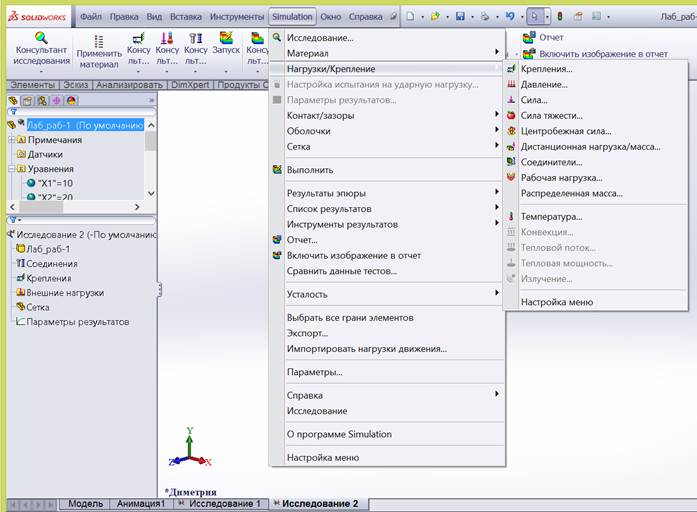Screen dimensions: 697x512
Task: Expand the Датчики tree node
Action: (x=11, y=155)
